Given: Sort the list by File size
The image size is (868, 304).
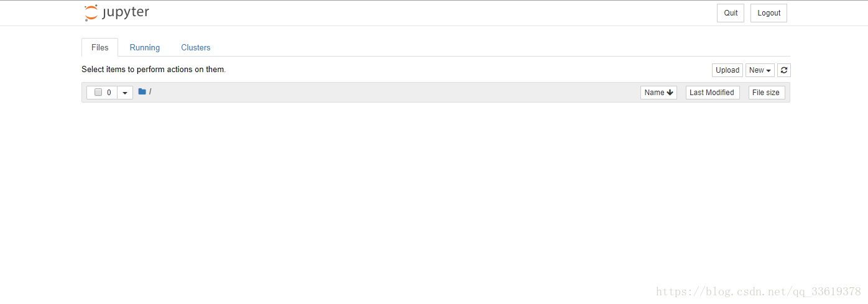Looking at the screenshot, I should pyautogui.click(x=766, y=93).
